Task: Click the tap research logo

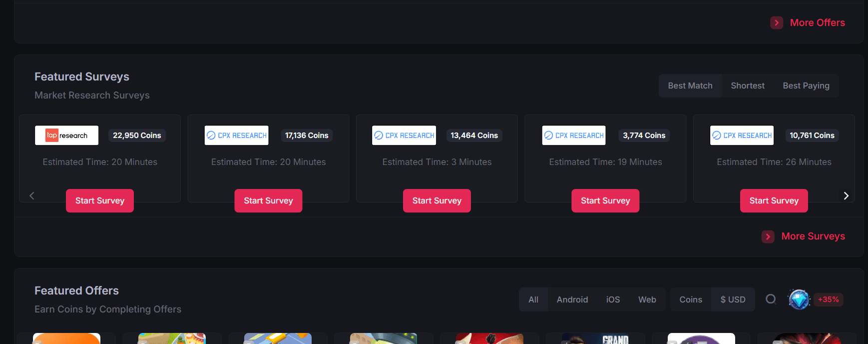Action: tap(66, 135)
